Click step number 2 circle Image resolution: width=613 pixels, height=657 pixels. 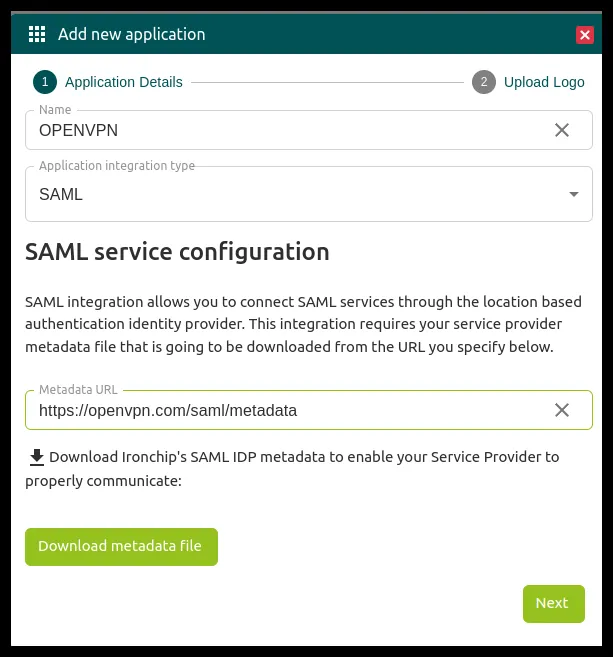(484, 82)
